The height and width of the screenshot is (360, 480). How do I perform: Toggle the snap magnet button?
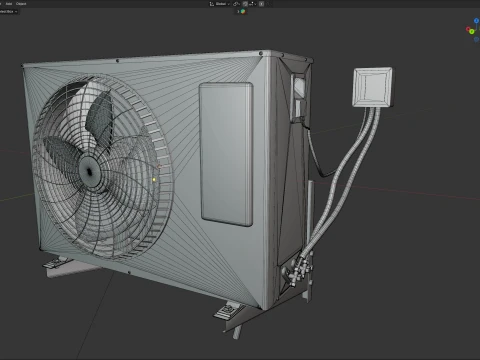point(245,4)
